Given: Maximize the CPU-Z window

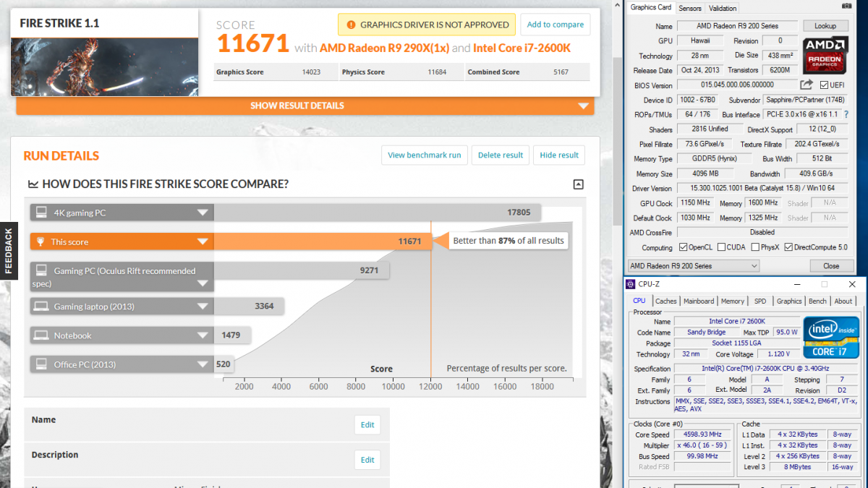Looking at the screenshot, I should point(824,284).
